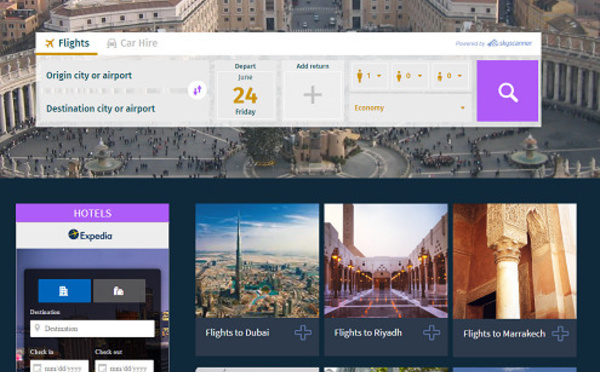Viewport: 600px width, 372px height.
Task: Click the purple search magnifier button
Action: click(507, 91)
